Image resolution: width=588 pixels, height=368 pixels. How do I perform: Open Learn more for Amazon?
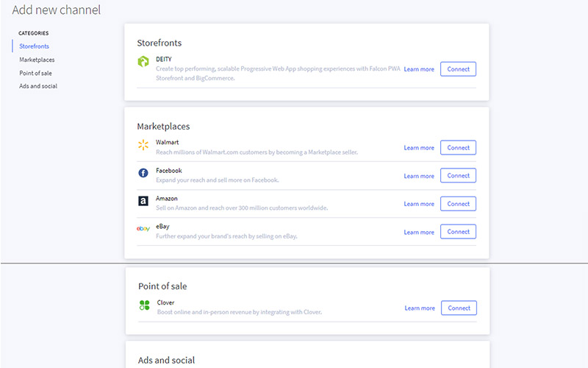pos(419,204)
